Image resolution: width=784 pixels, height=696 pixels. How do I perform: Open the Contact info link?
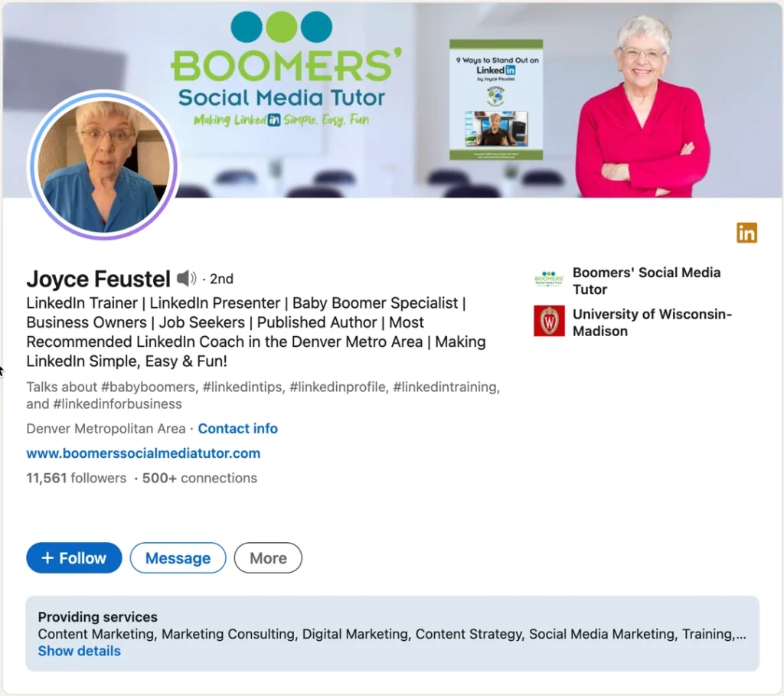point(237,429)
